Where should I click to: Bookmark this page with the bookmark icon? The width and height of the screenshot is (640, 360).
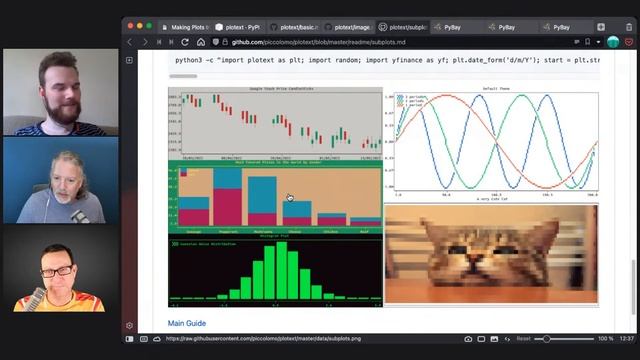click(x=588, y=42)
